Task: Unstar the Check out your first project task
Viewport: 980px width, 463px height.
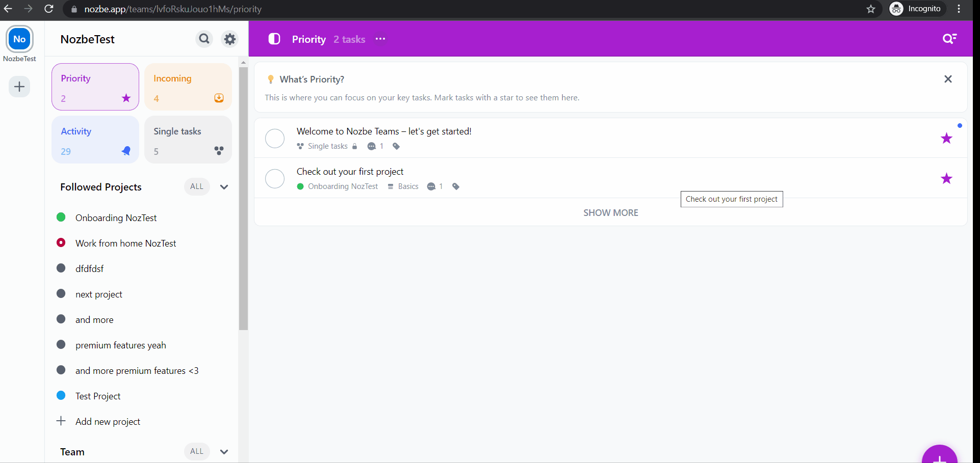Action: [x=946, y=178]
